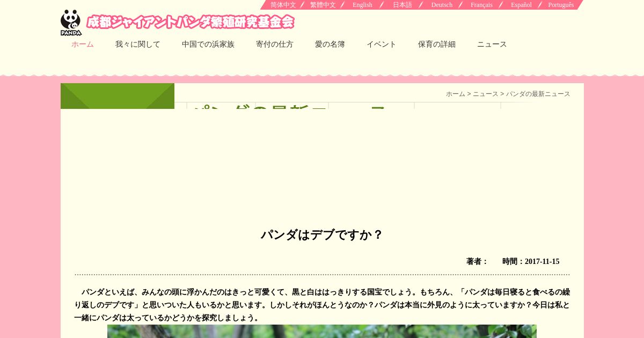
Task: Switch language to Français
Action: (481, 5)
